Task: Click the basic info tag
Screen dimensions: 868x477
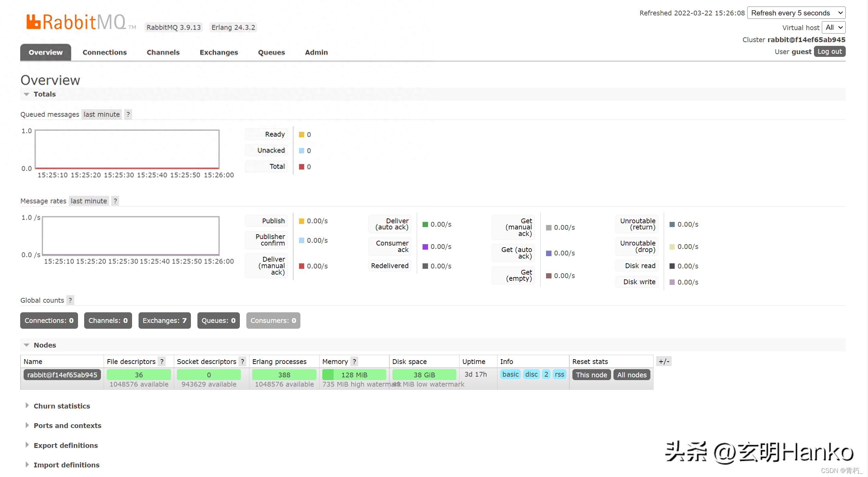Action: tap(510, 374)
